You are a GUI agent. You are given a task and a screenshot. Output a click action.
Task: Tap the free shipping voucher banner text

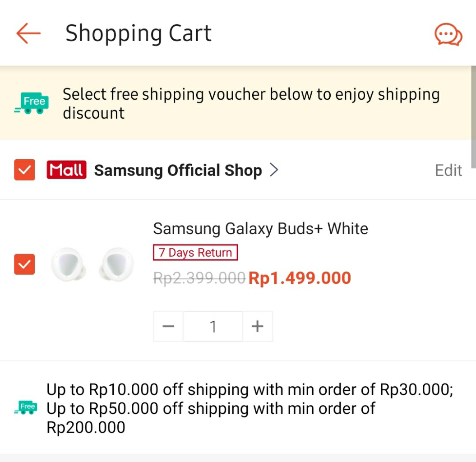251,103
